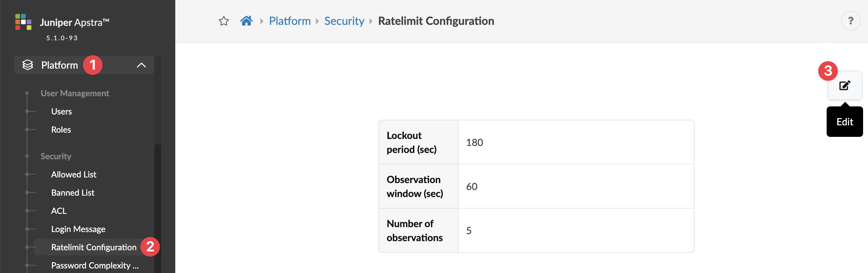Select Allowed List menu item
Viewport: 868px width, 273px height.
74,174
